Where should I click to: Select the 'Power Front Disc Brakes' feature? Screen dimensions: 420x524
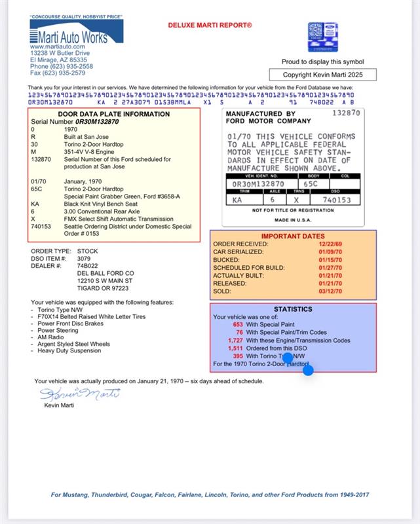[x=70, y=324]
